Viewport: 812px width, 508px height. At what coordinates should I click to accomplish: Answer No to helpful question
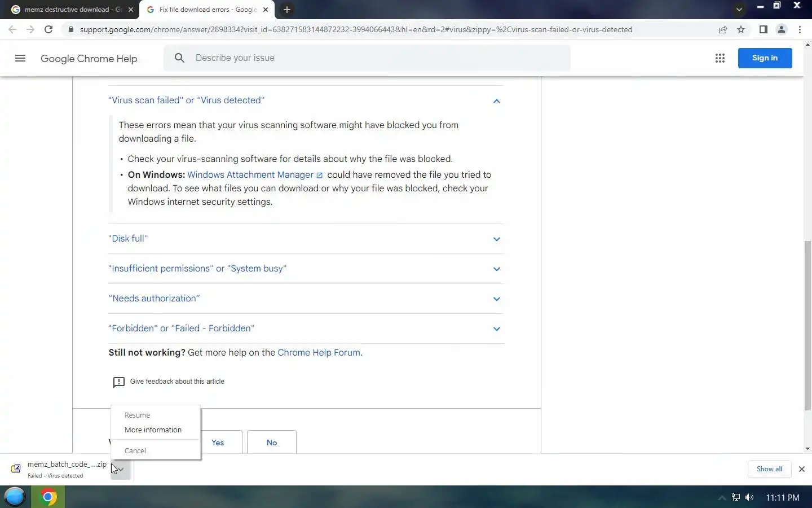click(272, 443)
